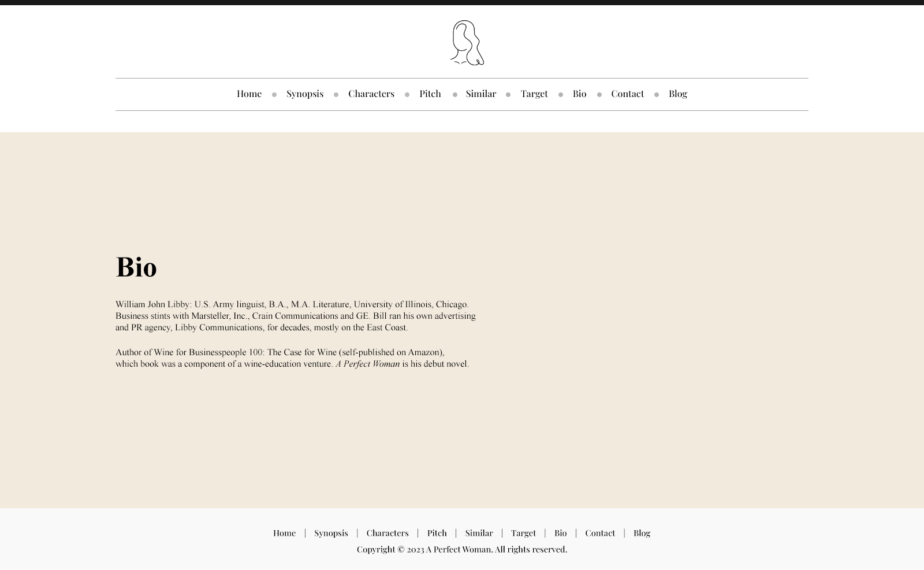924x570 pixels.
Task: Click the Home link in the footer
Action: pos(284,533)
